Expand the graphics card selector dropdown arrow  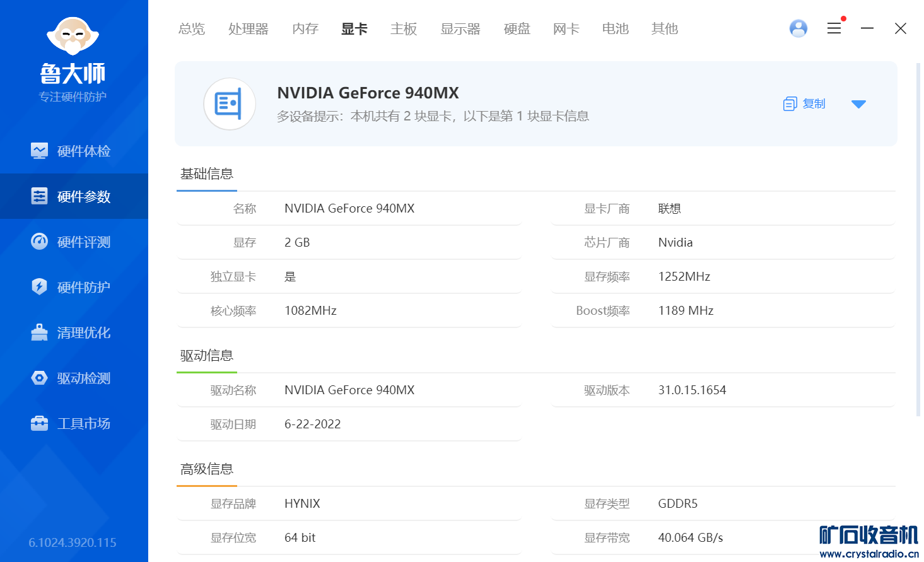(x=858, y=104)
